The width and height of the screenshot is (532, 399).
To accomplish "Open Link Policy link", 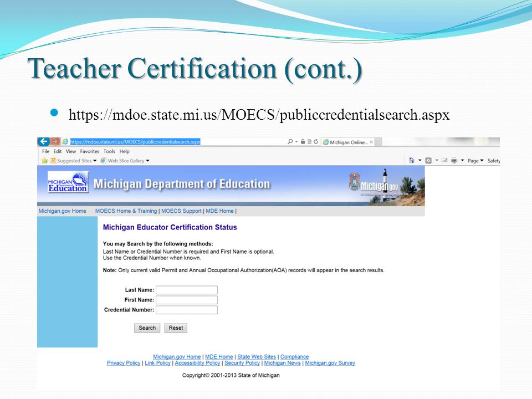I will 157,363.
